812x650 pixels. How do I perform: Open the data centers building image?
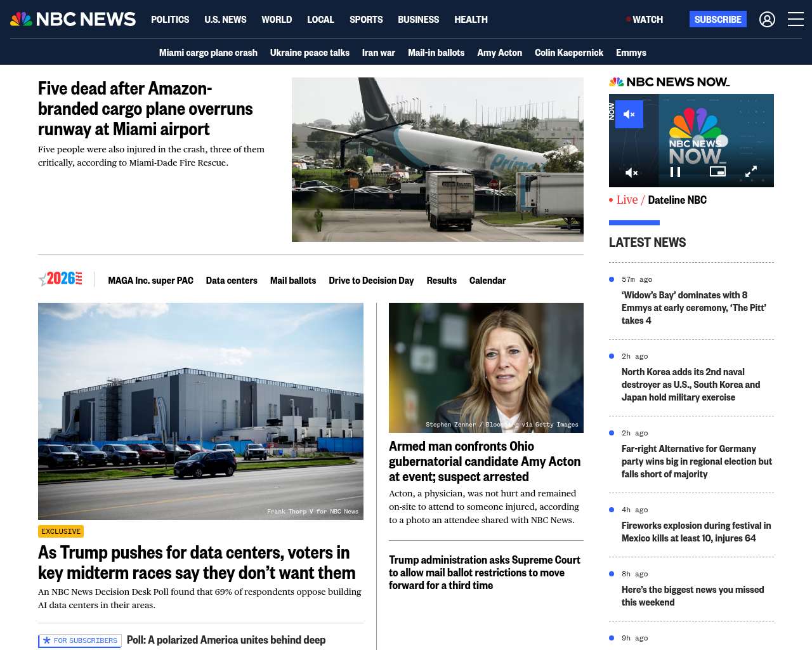(x=200, y=411)
